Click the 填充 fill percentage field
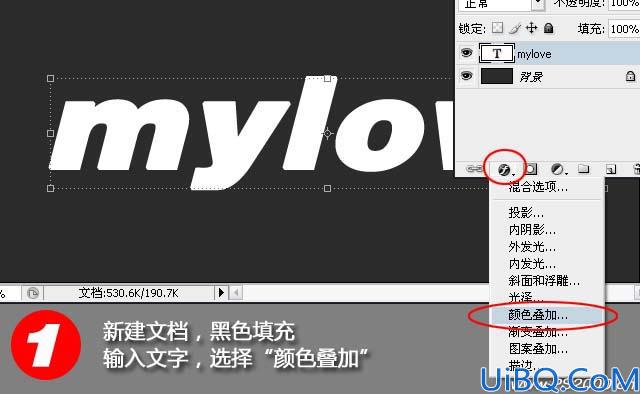The height and width of the screenshot is (394, 640). [624, 29]
